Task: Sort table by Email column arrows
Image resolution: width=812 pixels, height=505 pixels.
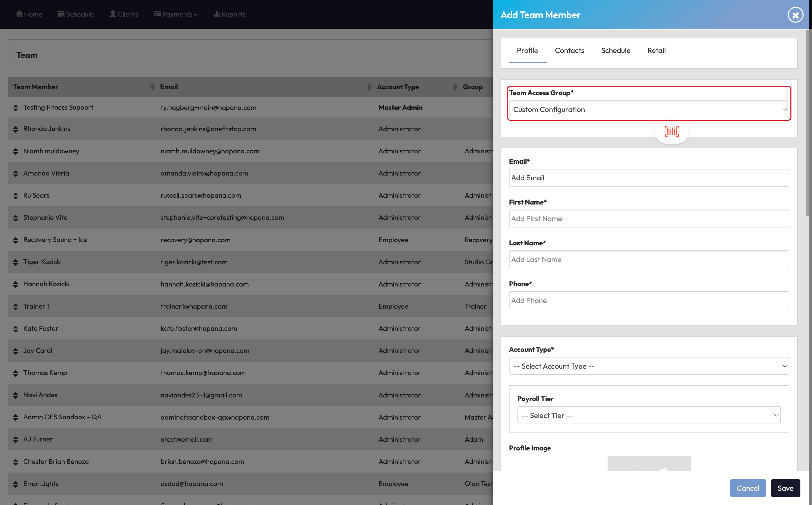Action: [x=369, y=87]
